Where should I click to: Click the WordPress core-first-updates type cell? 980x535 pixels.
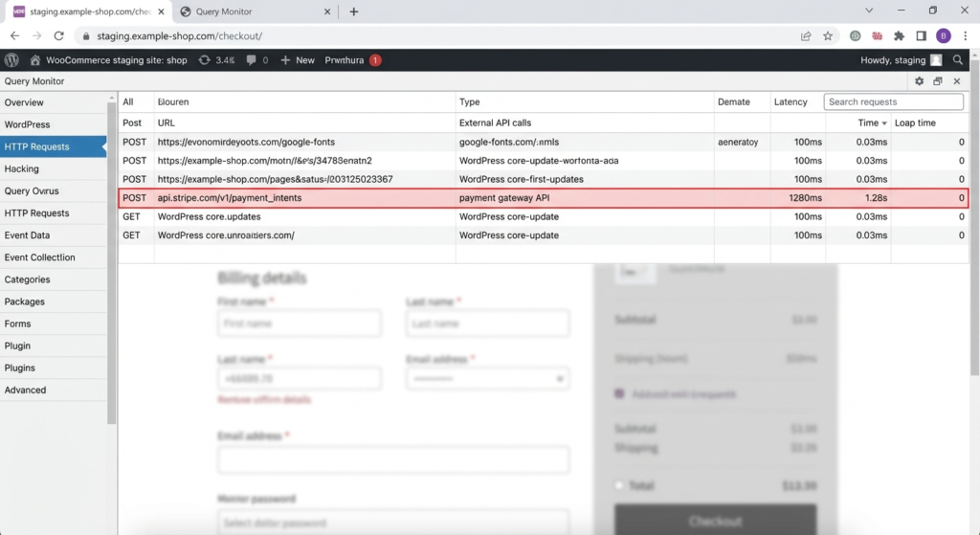(522, 179)
